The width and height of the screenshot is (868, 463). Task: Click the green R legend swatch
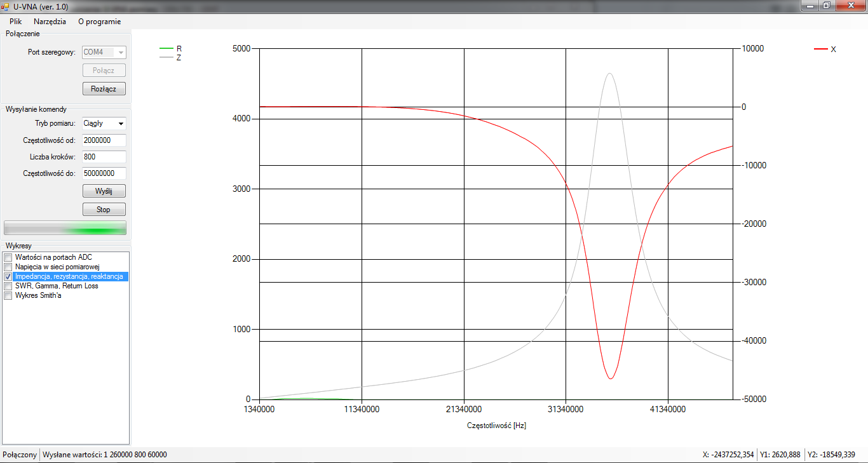click(166, 48)
